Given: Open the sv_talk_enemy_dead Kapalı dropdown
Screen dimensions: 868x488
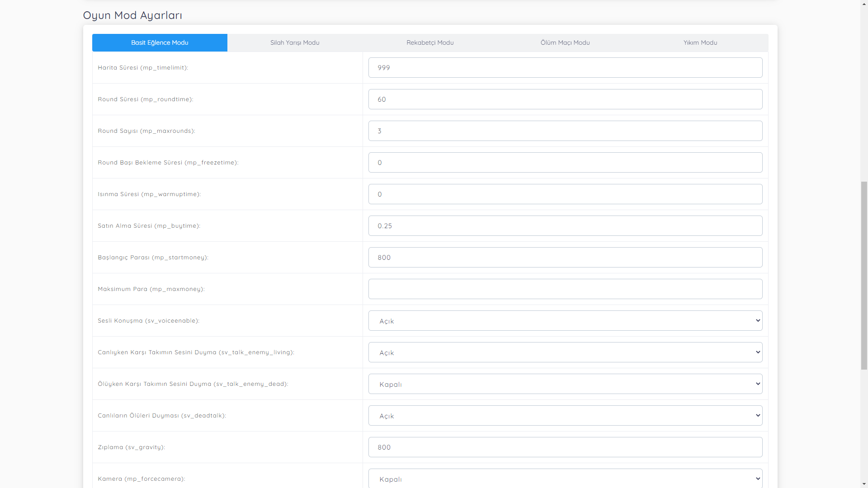Looking at the screenshot, I should [565, 384].
